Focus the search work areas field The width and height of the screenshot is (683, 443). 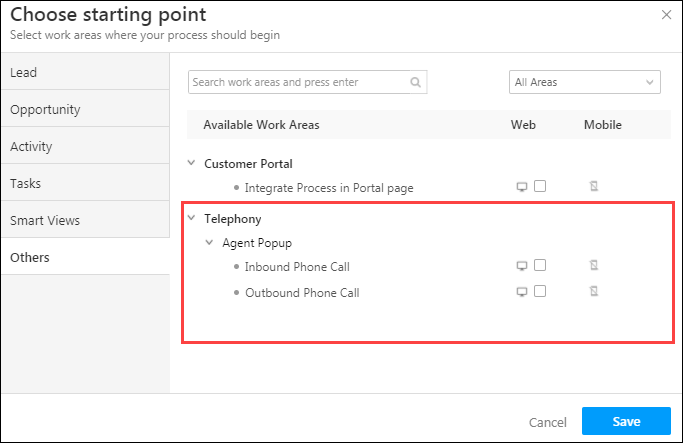click(298, 83)
